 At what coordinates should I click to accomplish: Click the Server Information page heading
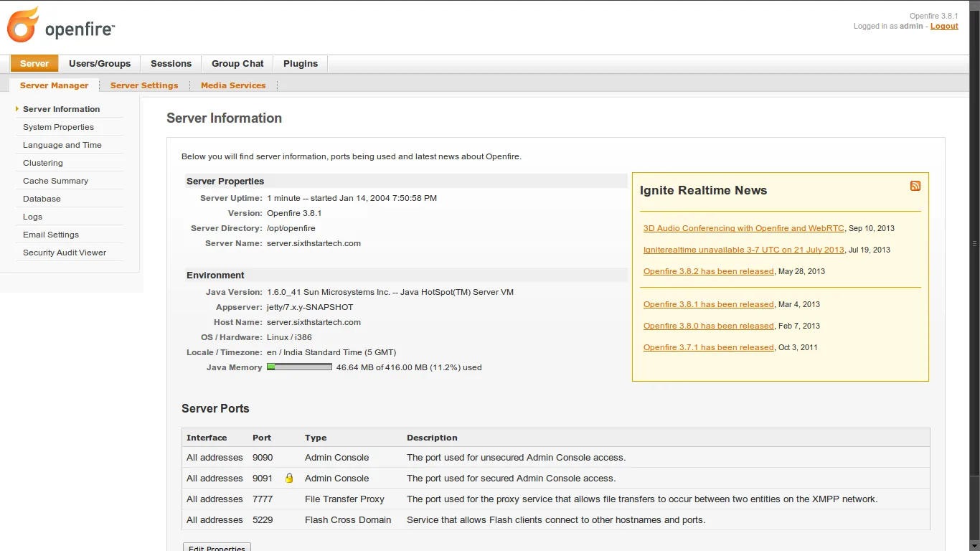pos(224,118)
